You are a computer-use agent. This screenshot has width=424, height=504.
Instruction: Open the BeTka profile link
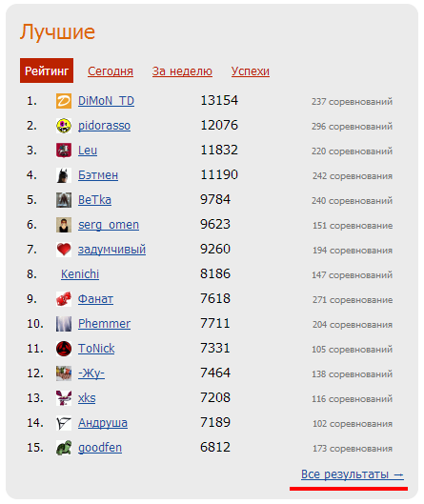pos(94,200)
